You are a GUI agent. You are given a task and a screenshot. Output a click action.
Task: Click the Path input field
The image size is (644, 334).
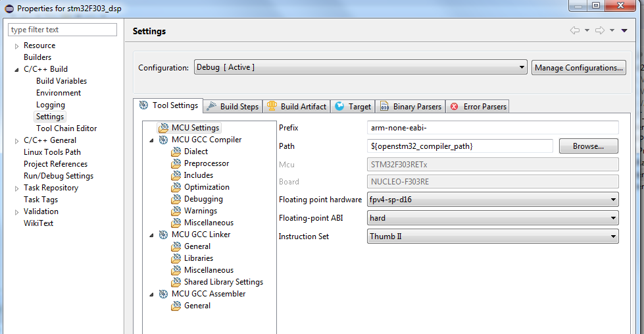point(460,146)
